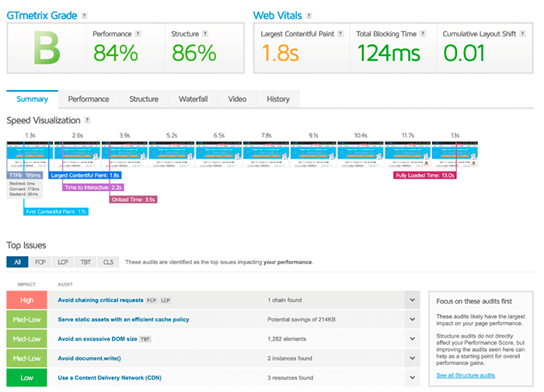544x392 pixels.
Task: Click help icon beside Speed Visualization
Action: click(x=87, y=120)
